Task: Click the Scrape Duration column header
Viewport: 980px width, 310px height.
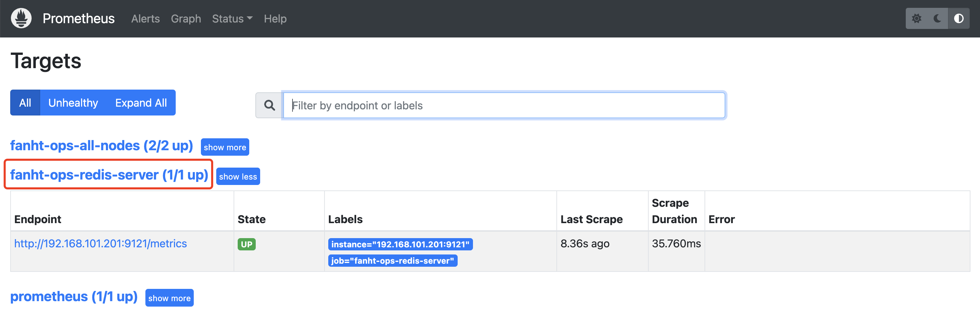Action: 674,211
